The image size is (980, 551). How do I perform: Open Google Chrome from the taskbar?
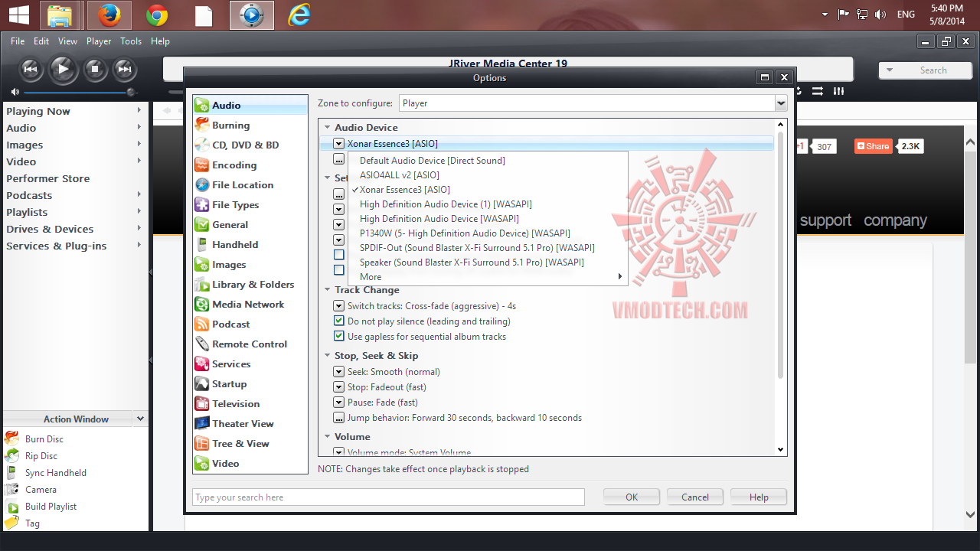[x=157, y=15]
